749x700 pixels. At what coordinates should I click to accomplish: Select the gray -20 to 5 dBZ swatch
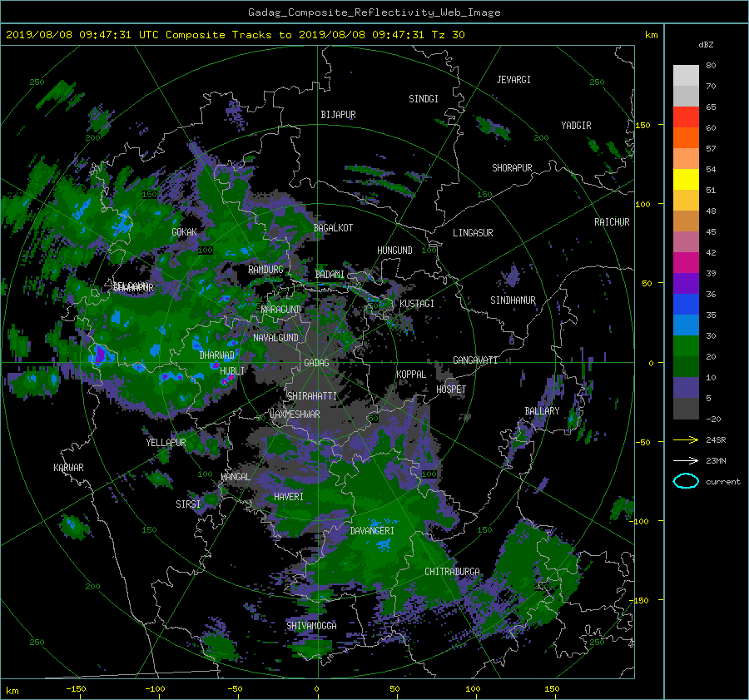point(686,409)
